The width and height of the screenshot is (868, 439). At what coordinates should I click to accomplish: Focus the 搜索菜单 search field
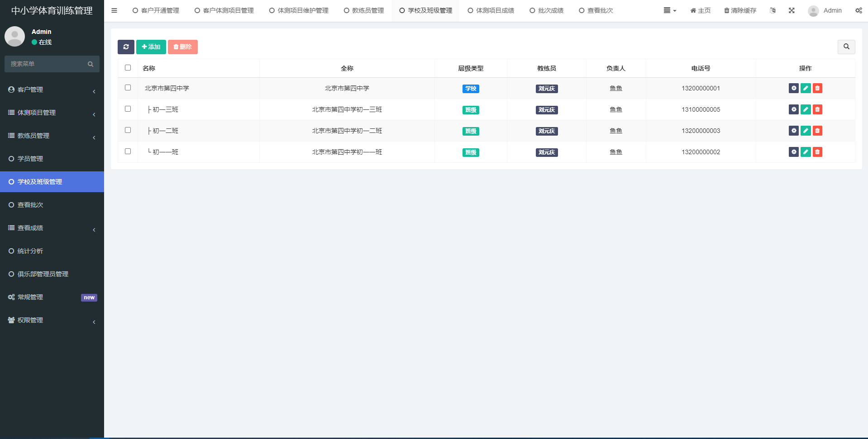48,64
